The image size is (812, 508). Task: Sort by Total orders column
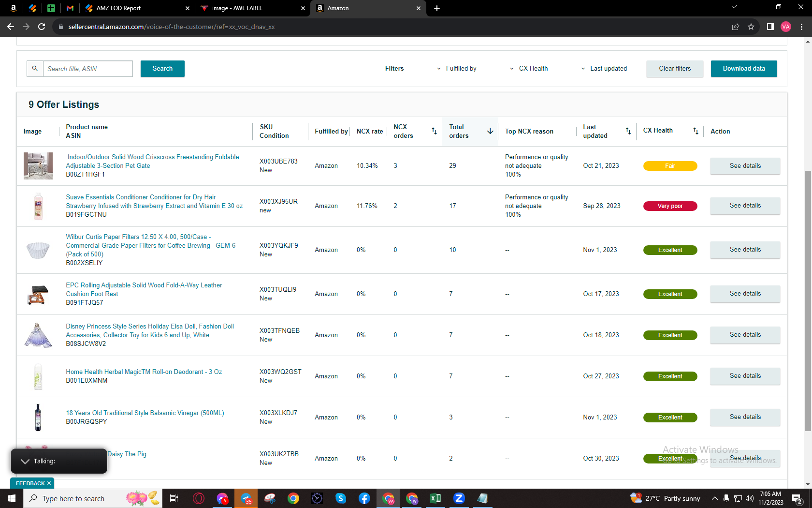point(490,131)
